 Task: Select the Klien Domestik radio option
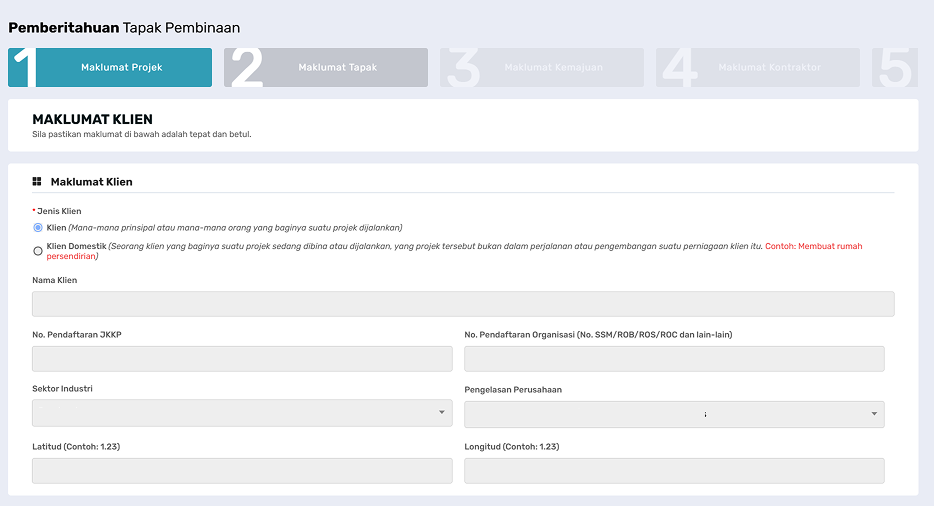click(38, 251)
